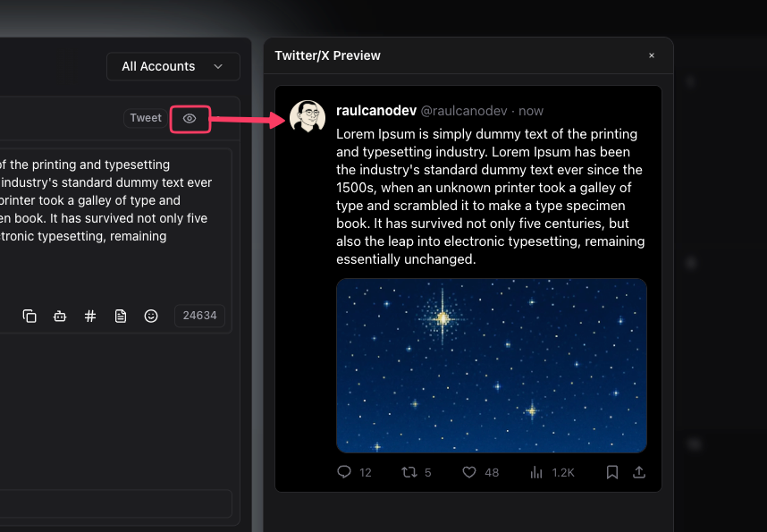Bookmark the previewed tweet
This screenshot has height=532, width=767.
[612, 472]
